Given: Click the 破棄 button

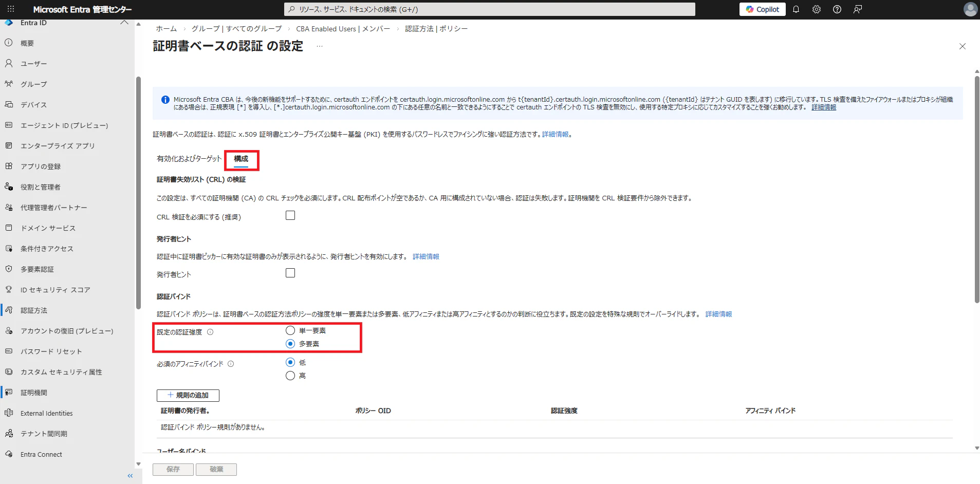Looking at the screenshot, I should point(216,469).
